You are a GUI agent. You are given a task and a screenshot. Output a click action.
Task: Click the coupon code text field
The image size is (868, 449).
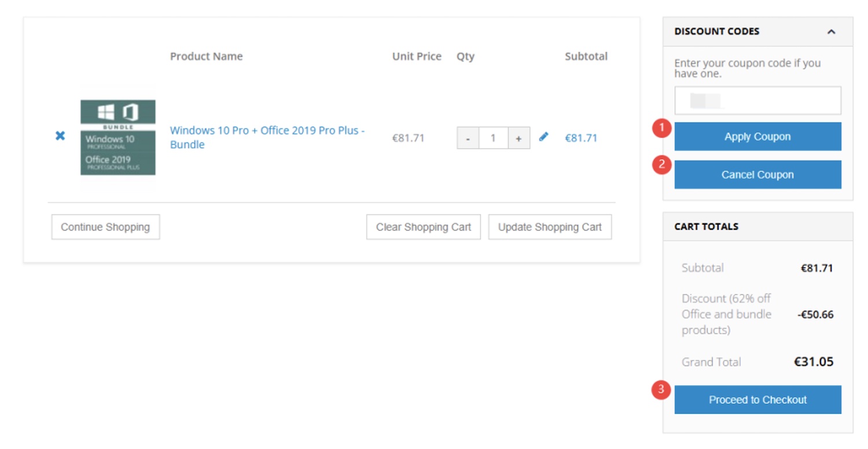(757, 101)
